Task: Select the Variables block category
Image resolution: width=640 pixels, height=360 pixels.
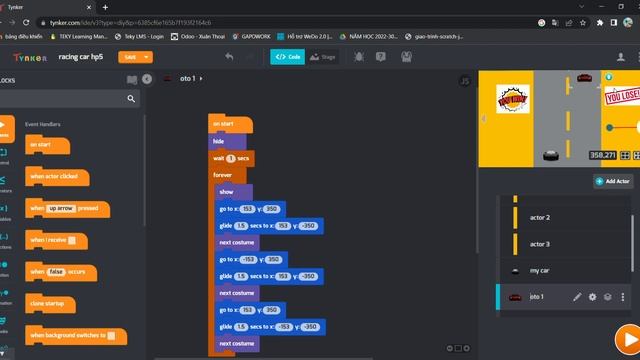Action: (x=5, y=212)
